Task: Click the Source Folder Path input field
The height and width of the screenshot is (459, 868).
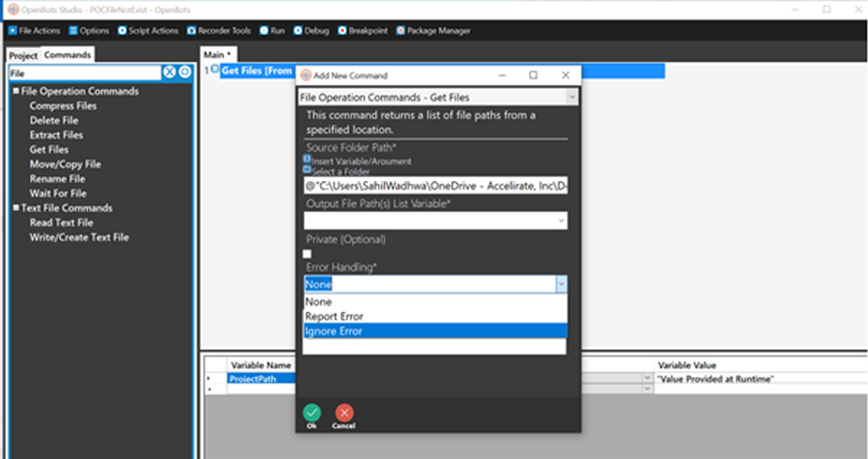Action: tap(435, 185)
